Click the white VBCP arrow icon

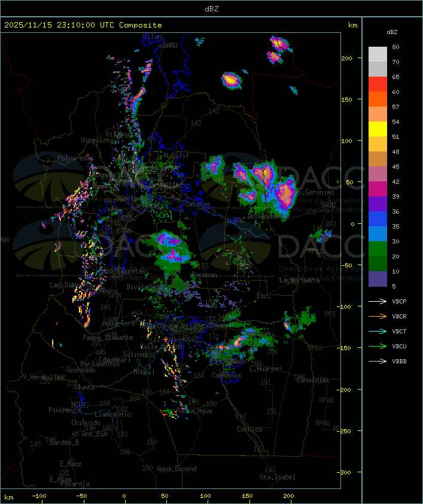[378, 301]
